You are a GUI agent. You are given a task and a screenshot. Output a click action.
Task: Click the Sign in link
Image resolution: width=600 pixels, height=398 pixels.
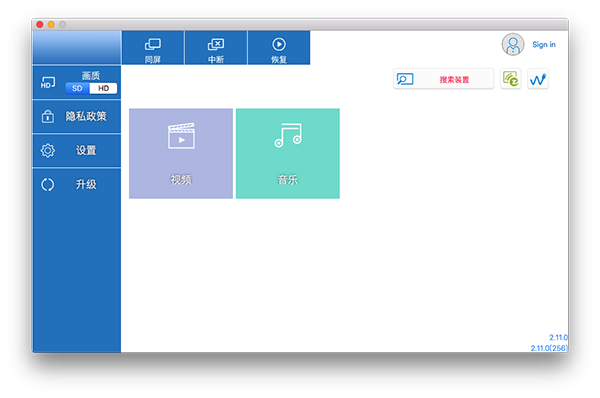coord(544,44)
